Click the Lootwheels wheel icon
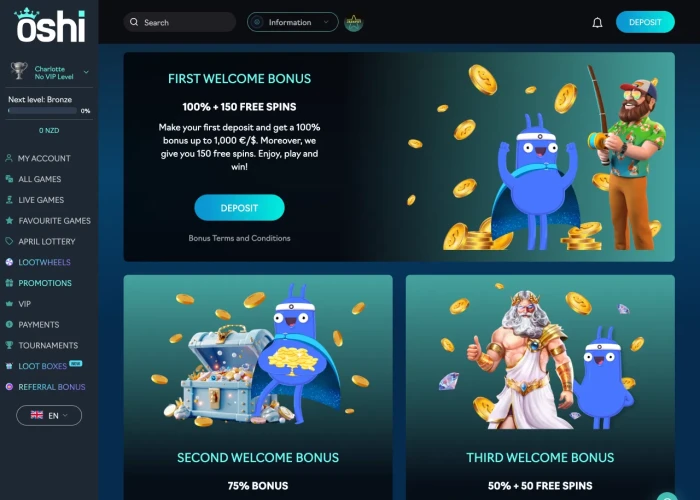This screenshot has height=500, width=700. 9,262
